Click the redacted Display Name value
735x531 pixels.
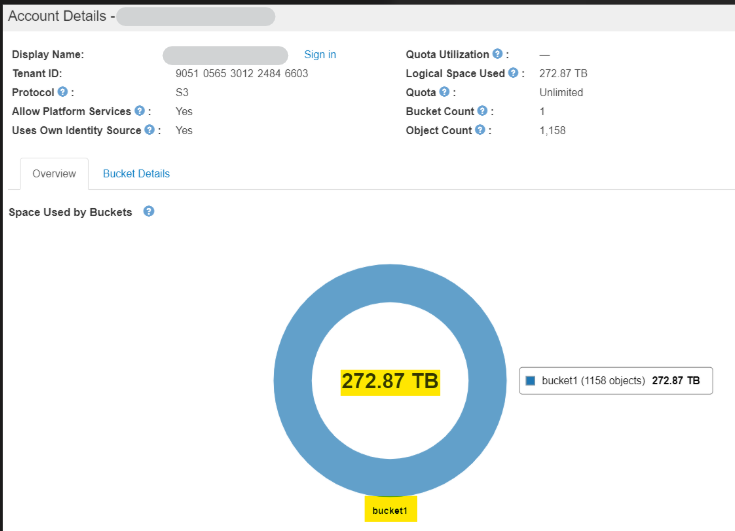tap(225, 55)
